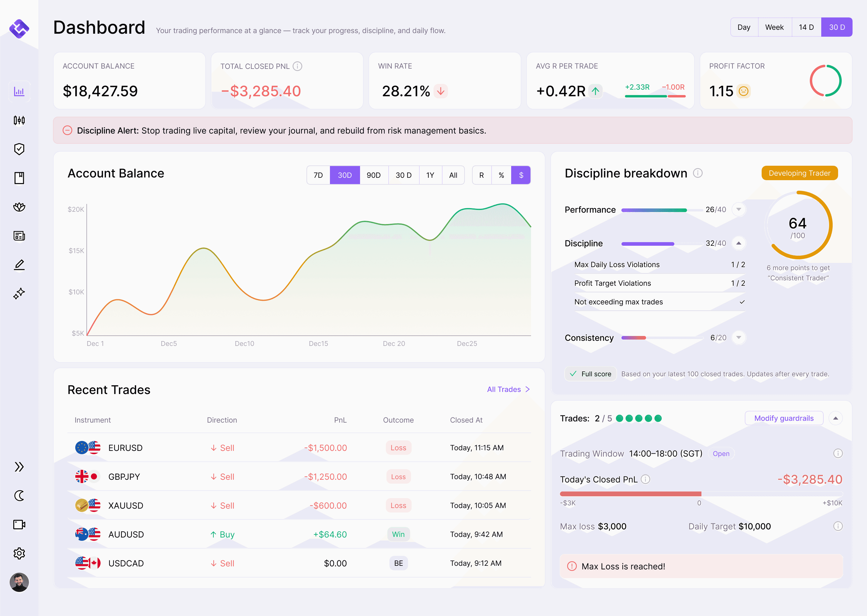867x616 pixels.
Task: Click Modify guardrails button
Action: pos(784,418)
